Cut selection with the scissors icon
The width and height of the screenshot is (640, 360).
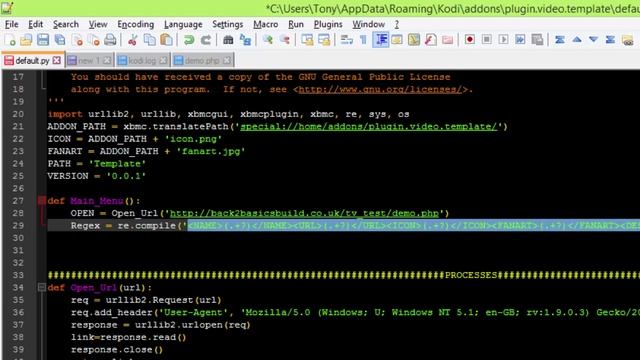click(133, 40)
